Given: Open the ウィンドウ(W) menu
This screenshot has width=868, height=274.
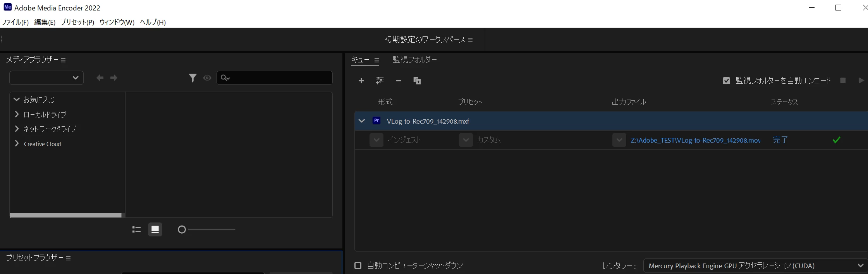Looking at the screenshot, I should click(x=117, y=22).
